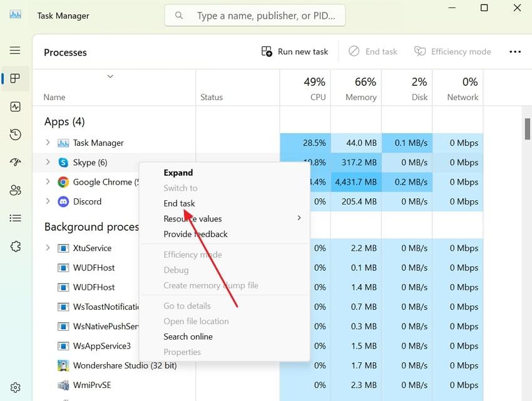Viewport: 532px width, 401px height.
Task: Expand the Skype process group
Action: (x=48, y=162)
